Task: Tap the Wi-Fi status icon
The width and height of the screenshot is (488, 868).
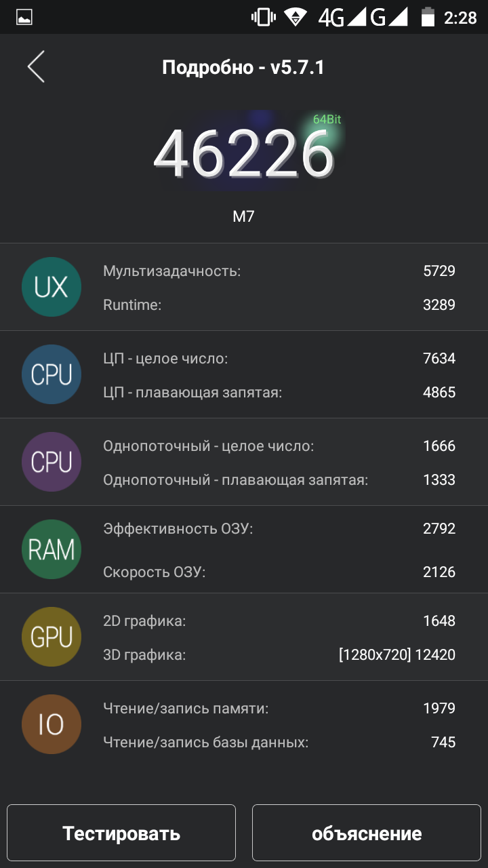Action: (296, 18)
